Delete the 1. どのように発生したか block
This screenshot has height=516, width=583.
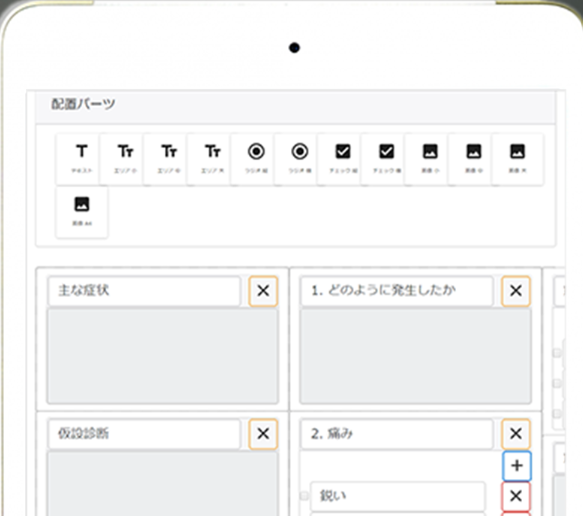pos(516,291)
